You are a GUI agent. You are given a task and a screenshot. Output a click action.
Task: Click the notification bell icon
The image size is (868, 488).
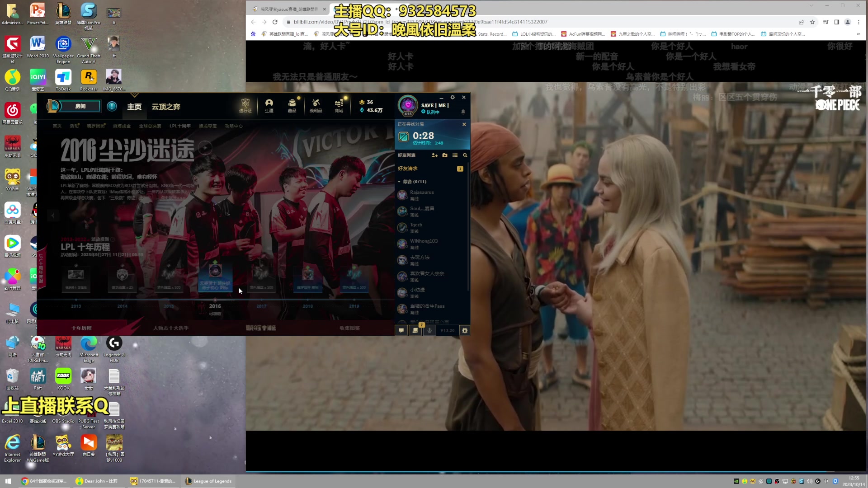463,112
